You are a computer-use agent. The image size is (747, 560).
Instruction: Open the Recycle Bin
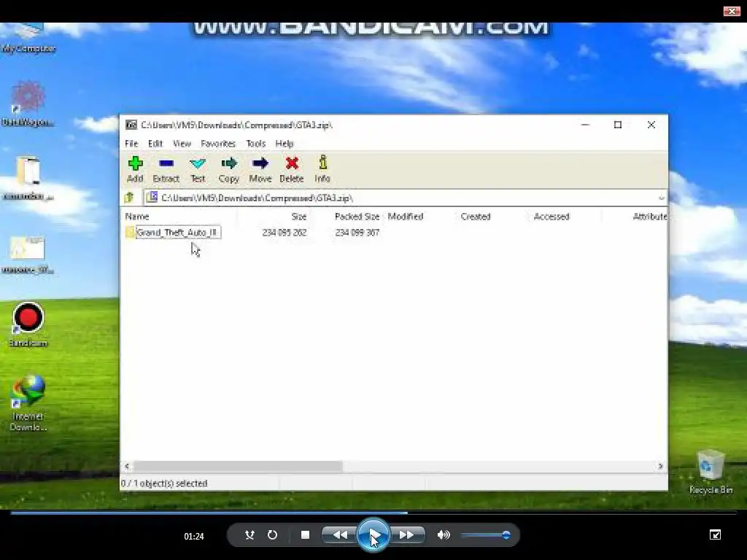711,472
